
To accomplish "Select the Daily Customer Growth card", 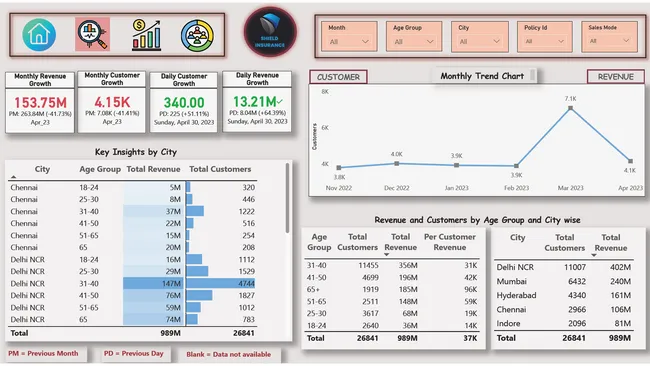I will [x=184, y=102].
